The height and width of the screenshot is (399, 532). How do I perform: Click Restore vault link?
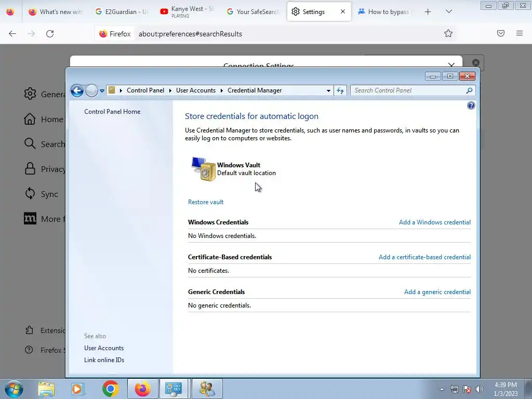point(206,202)
